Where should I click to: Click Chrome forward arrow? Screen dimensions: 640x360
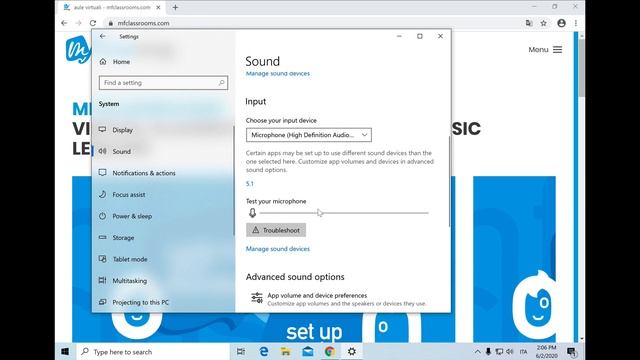[x=78, y=23]
